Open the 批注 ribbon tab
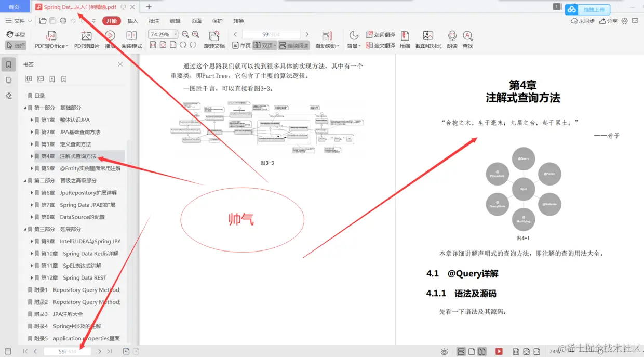644x357 pixels. 154,21
